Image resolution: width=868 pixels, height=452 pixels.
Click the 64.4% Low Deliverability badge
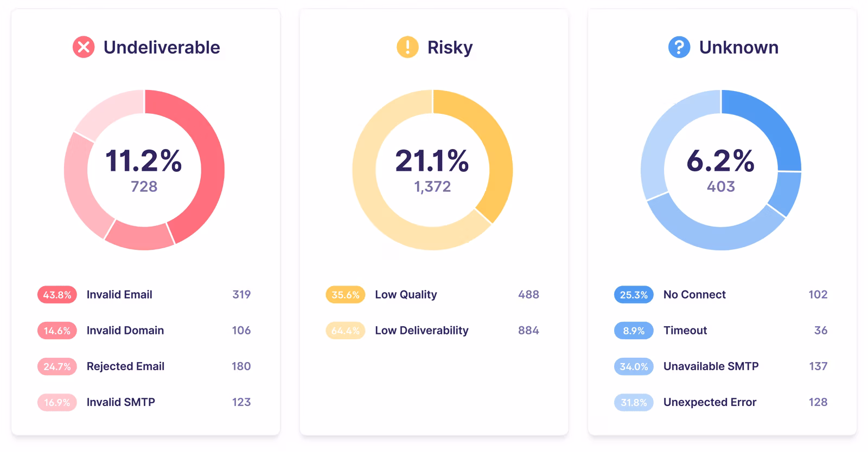tap(345, 331)
